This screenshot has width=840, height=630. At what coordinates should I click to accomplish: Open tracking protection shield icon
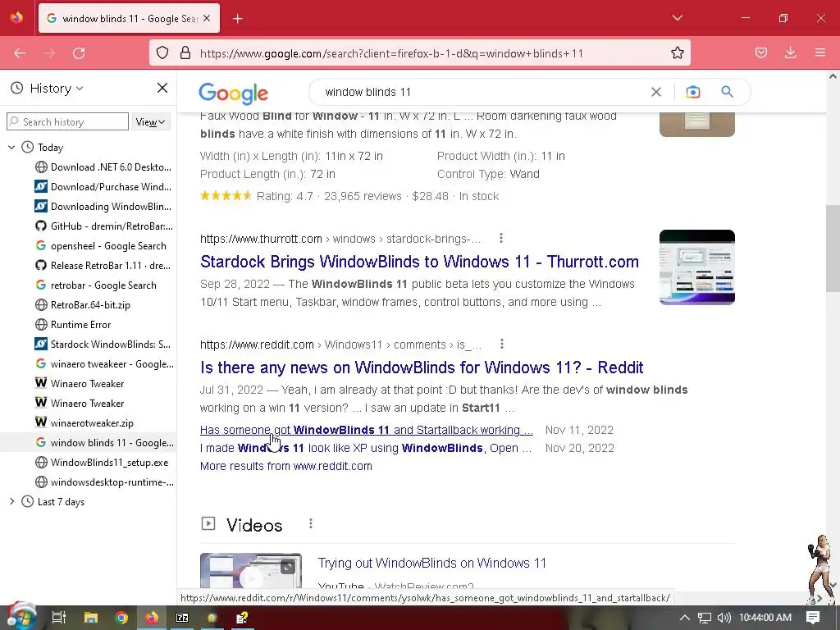pyautogui.click(x=162, y=53)
